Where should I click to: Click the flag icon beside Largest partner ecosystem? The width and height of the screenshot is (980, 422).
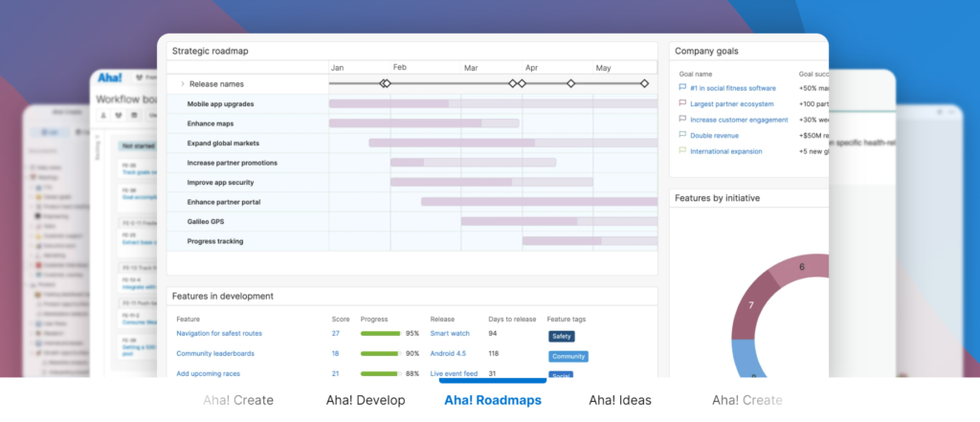tap(682, 103)
